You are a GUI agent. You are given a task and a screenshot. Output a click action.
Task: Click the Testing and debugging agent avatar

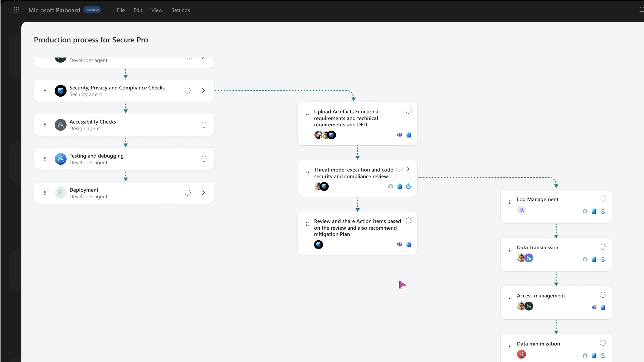(61, 159)
